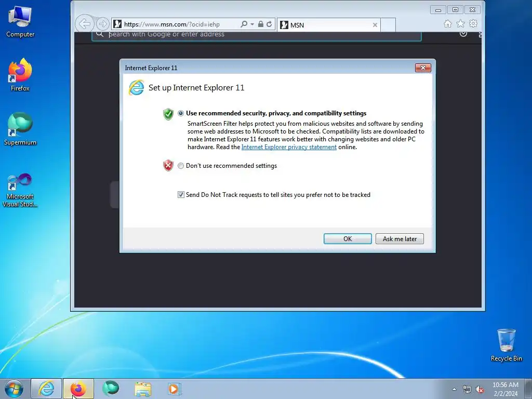Click the IE forward arrow button
Screen dimensions: 532x399
pyautogui.click(x=102, y=24)
